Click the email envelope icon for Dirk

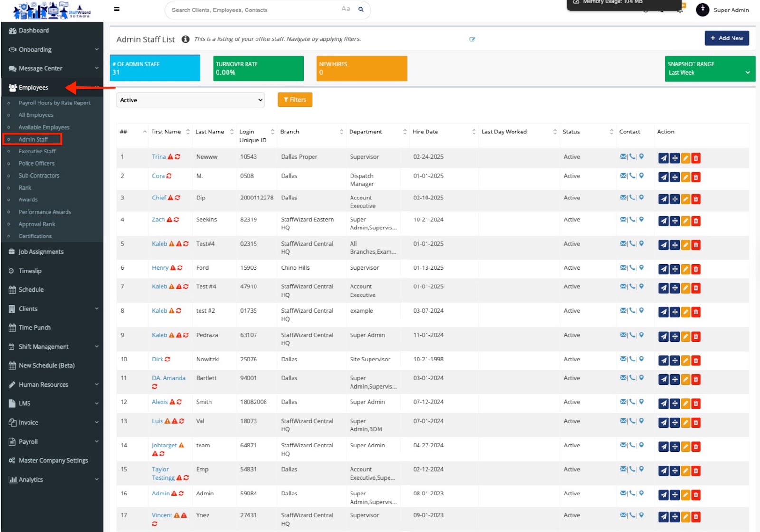pos(623,359)
